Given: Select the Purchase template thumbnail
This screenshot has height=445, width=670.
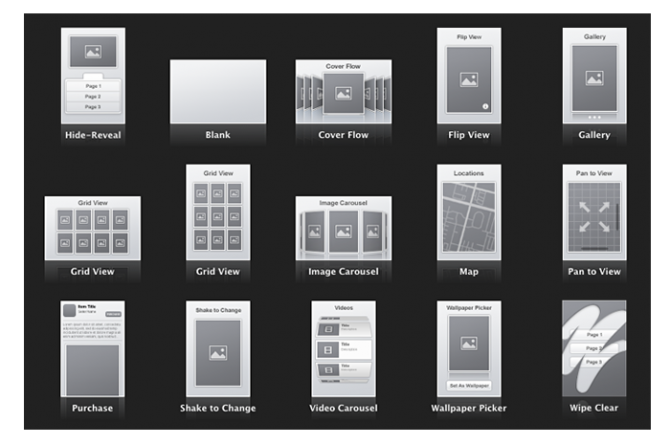Looking at the screenshot, I should (x=92, y=348).
